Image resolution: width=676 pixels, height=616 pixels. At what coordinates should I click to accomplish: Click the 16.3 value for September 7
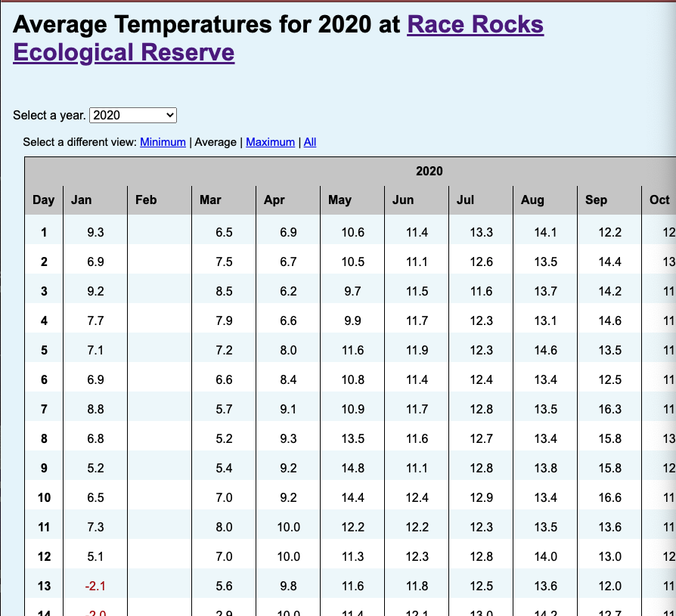click(609, 409)
